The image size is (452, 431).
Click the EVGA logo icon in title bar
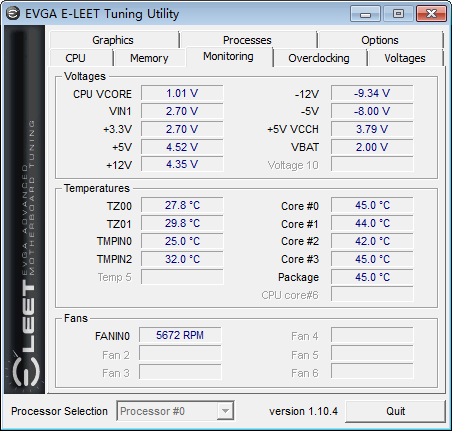pos(13,14)
